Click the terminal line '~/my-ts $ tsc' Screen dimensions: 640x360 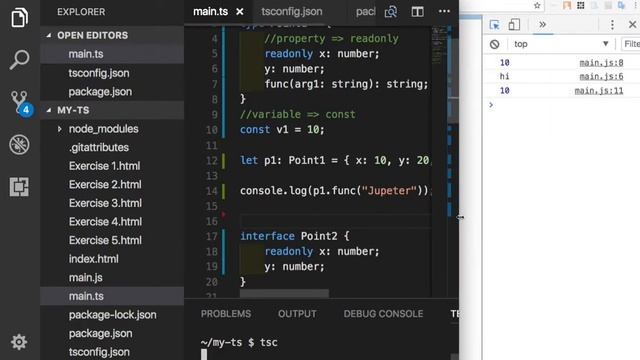pos(240,342)
